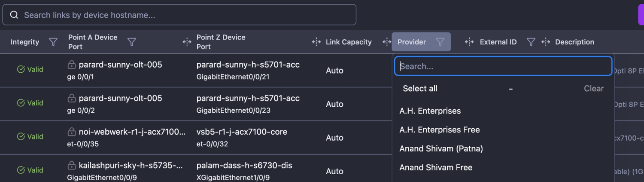
Task: Click the et-0/0/32 port label
Action: (x=213, y=144)
